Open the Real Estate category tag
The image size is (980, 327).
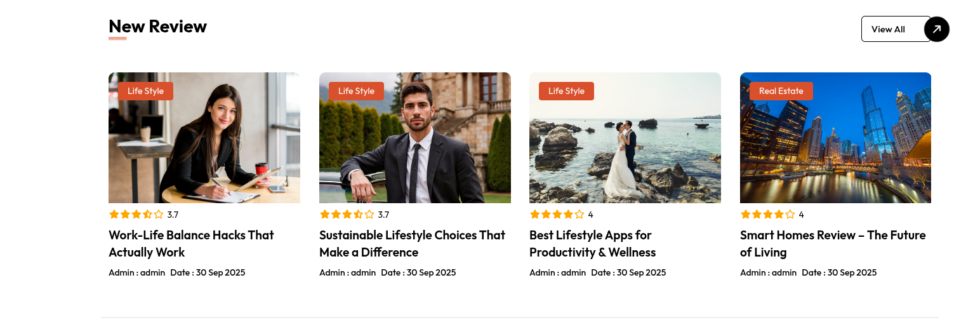pos(781,91)
